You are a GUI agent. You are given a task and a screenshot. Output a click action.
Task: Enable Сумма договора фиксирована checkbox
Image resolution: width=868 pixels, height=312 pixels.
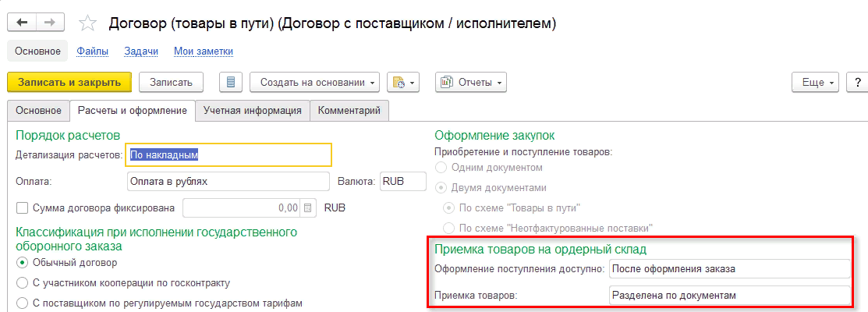(22, 208)
